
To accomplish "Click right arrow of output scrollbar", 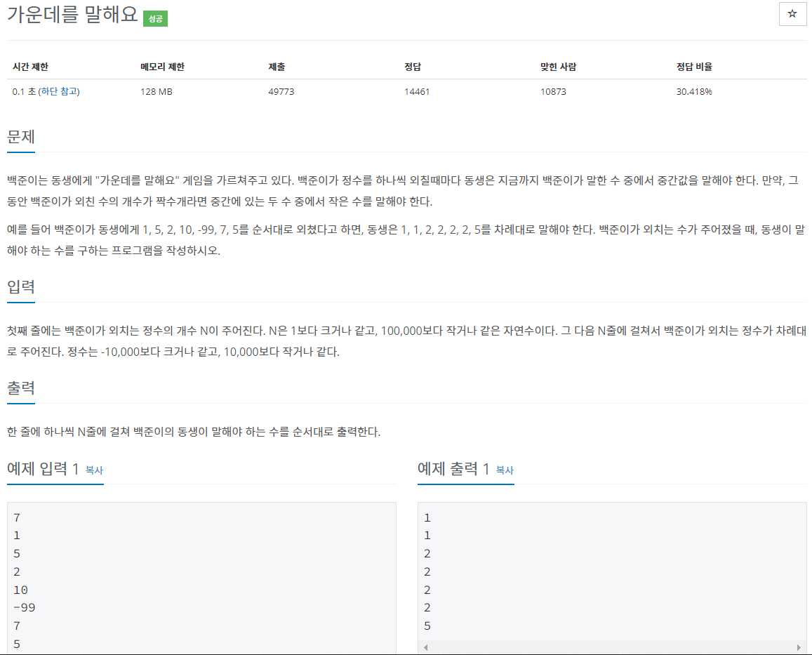I will 799,647.
